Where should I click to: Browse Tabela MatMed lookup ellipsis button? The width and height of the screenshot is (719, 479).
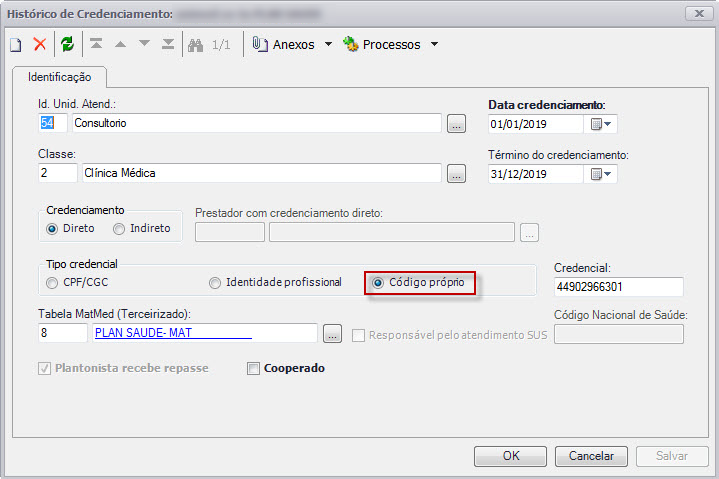click(x=332, y=333)
